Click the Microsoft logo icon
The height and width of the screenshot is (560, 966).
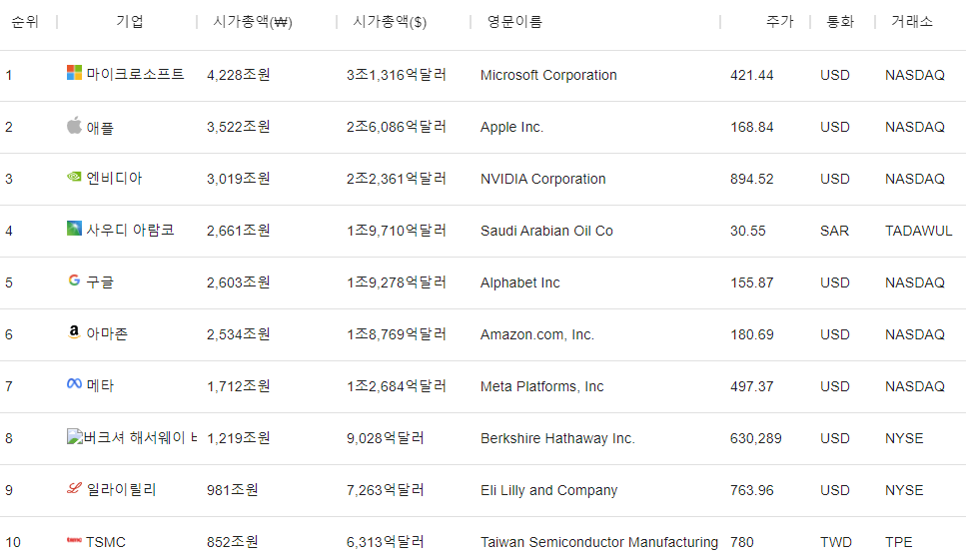point(74,73)
